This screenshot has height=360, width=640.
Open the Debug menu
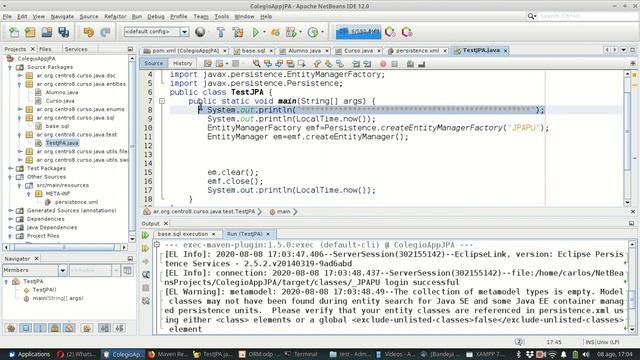156,16
